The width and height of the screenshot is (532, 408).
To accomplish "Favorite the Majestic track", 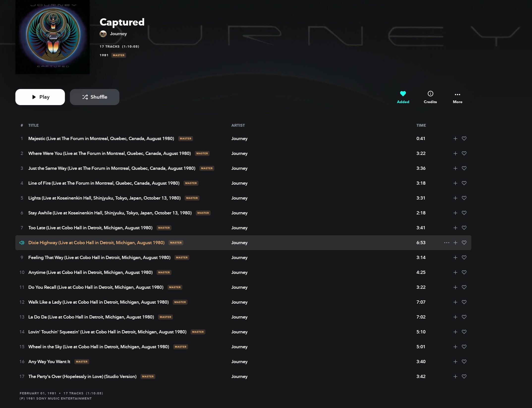I will click(x=464, y=139).
